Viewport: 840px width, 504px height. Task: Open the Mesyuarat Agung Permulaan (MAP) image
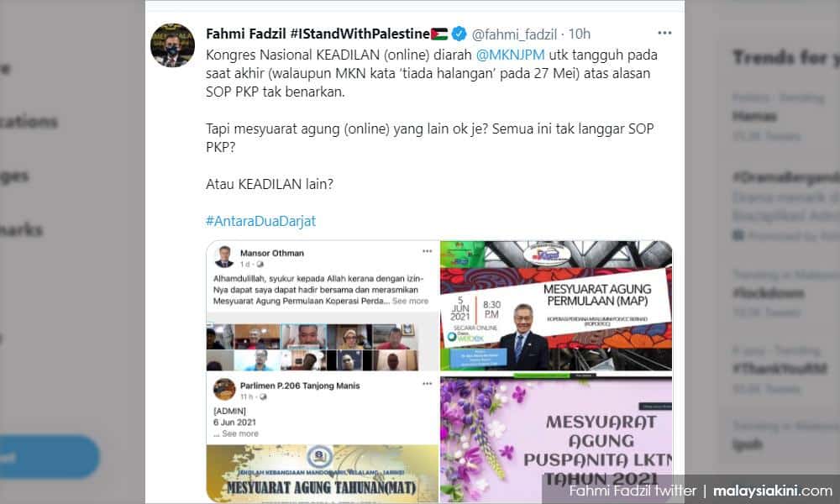coord(556,306)
